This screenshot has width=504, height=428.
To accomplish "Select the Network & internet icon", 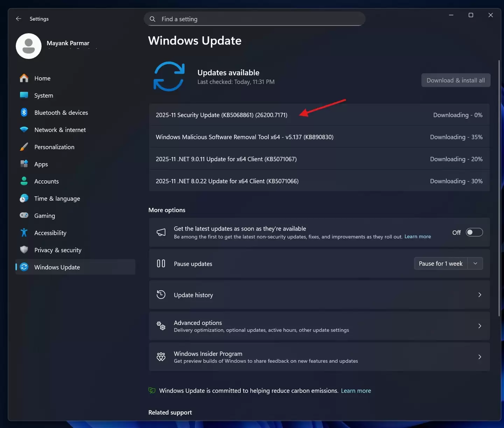I will point(24,129).
